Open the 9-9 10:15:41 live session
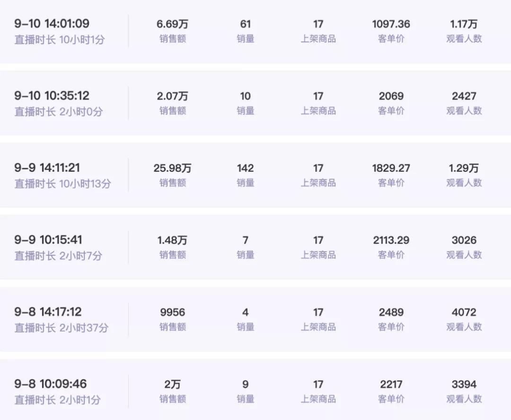Screen dimensions: 511x420 48,240
